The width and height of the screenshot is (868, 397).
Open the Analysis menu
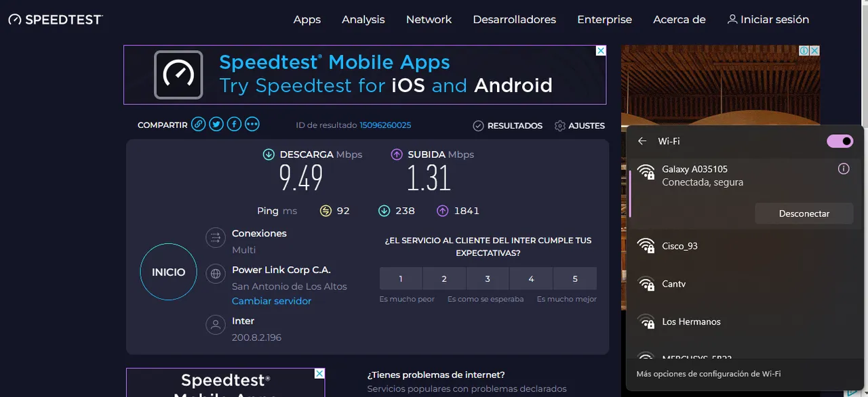[363, 20]
